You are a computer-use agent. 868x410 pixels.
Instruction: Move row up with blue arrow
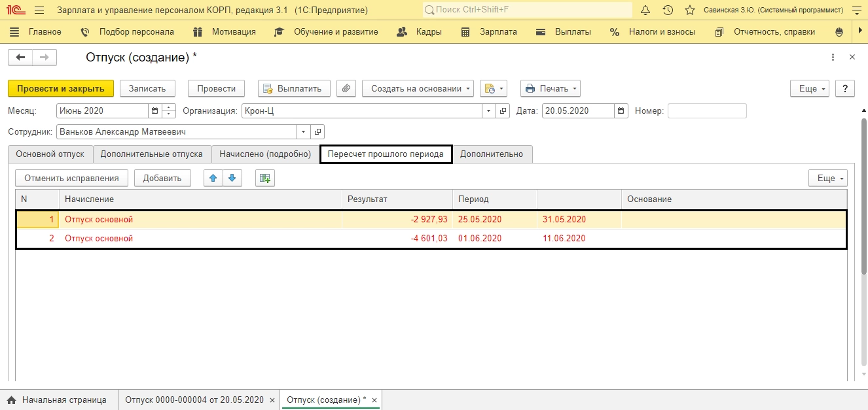[x=213, y=178]
